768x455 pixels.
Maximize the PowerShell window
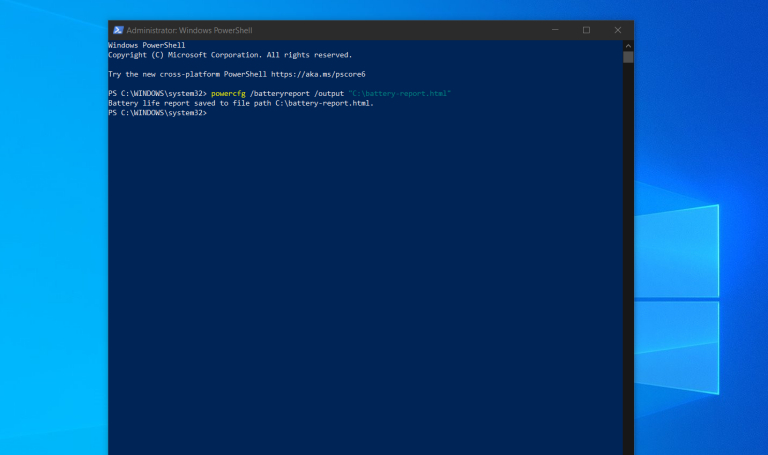pos(586,30)
